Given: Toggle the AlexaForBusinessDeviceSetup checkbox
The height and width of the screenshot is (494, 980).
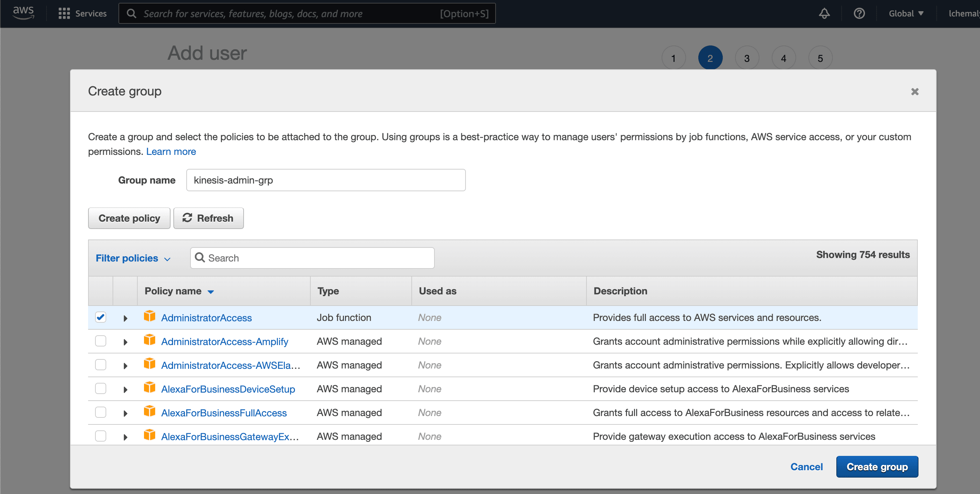Looking at the screenshot, I should [100, 389].
